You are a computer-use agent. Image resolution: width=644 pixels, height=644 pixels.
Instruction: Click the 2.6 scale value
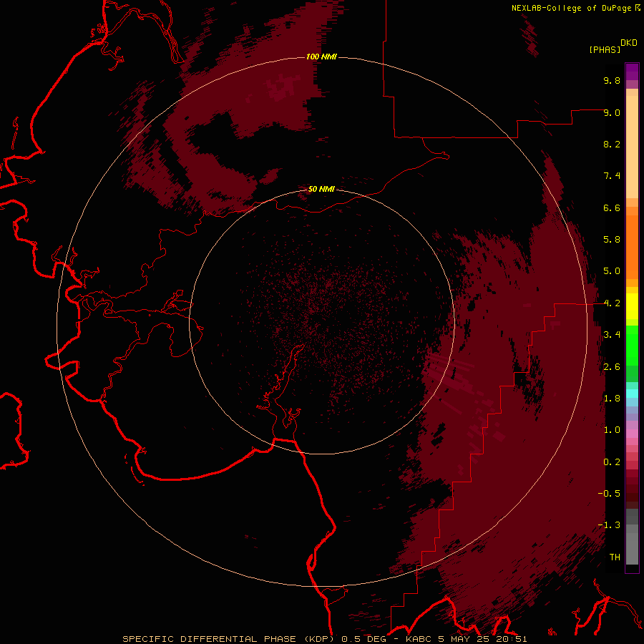pos(612,367)
